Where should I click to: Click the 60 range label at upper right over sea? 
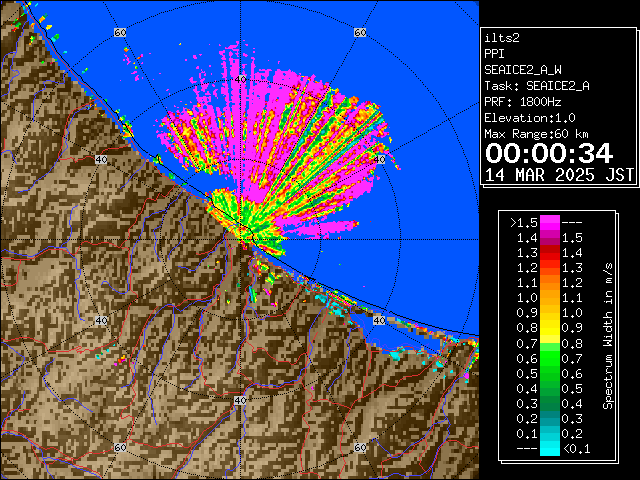tap(360, 32)
